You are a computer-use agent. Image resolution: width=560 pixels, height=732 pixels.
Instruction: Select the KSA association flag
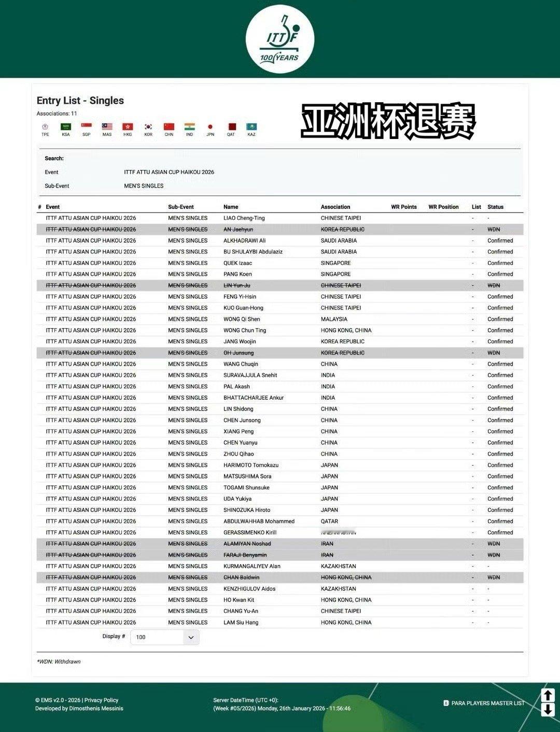point(66,126)
